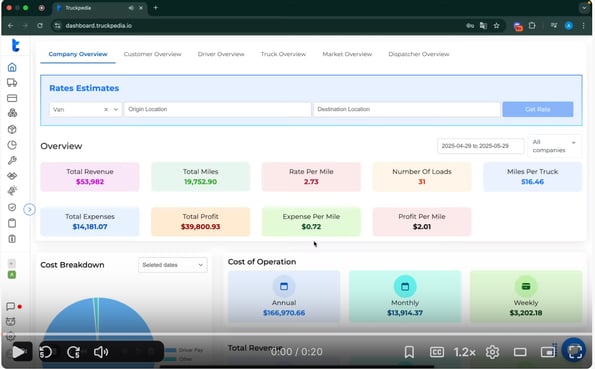This screenshot has width=595, height=369.
Task: Select the Company Overview tab
Action: point(78,54)
